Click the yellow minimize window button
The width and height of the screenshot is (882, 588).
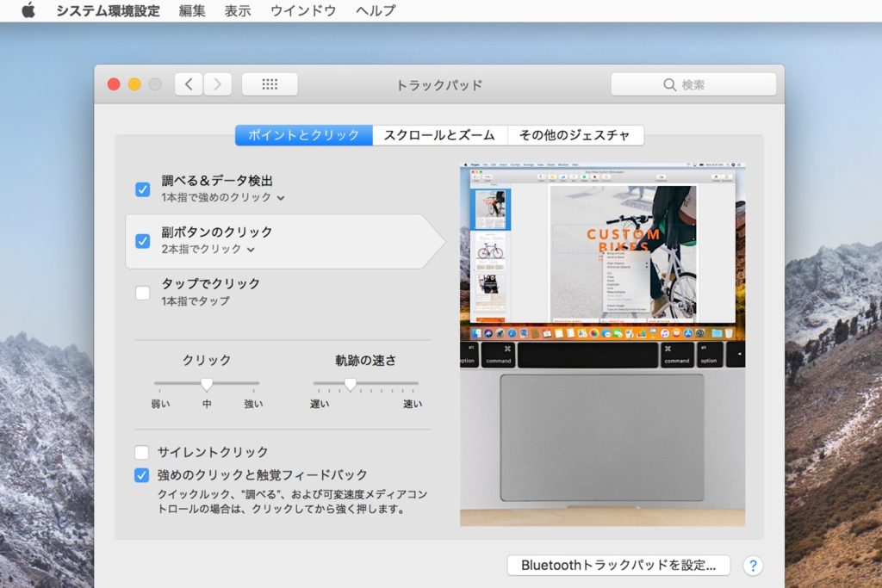[134, 84]
